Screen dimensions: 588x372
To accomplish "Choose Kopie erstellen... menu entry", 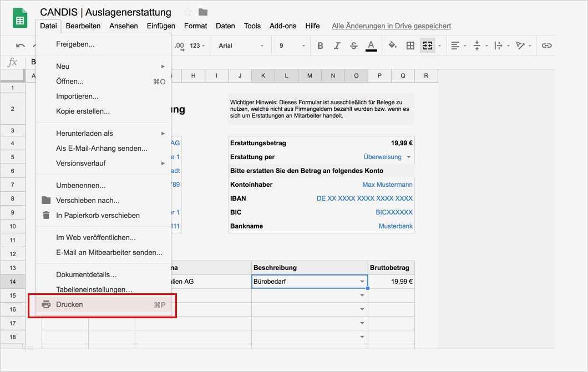I will tap(83, 111).
